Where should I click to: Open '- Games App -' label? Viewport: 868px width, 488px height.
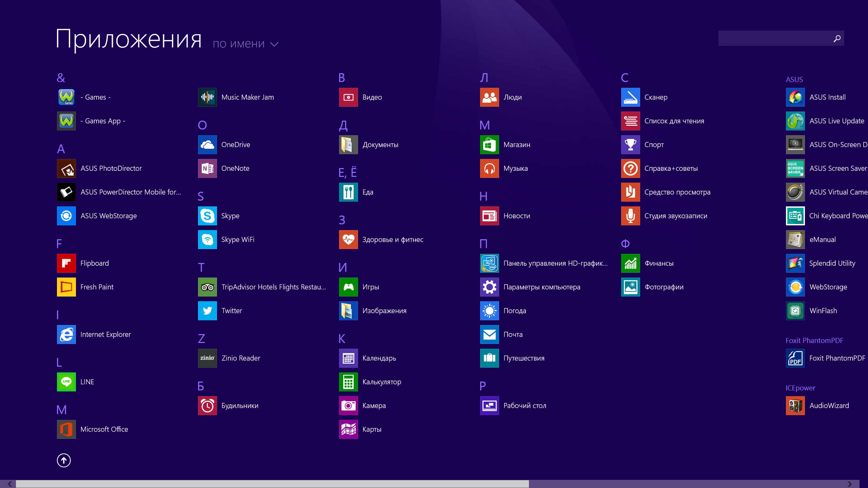coord(103,121)
